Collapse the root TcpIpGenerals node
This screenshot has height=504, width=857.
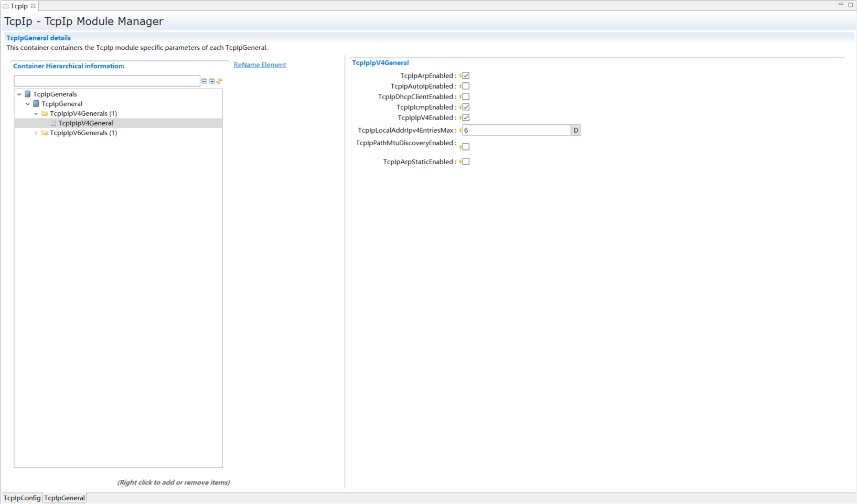tap(19, 94)
